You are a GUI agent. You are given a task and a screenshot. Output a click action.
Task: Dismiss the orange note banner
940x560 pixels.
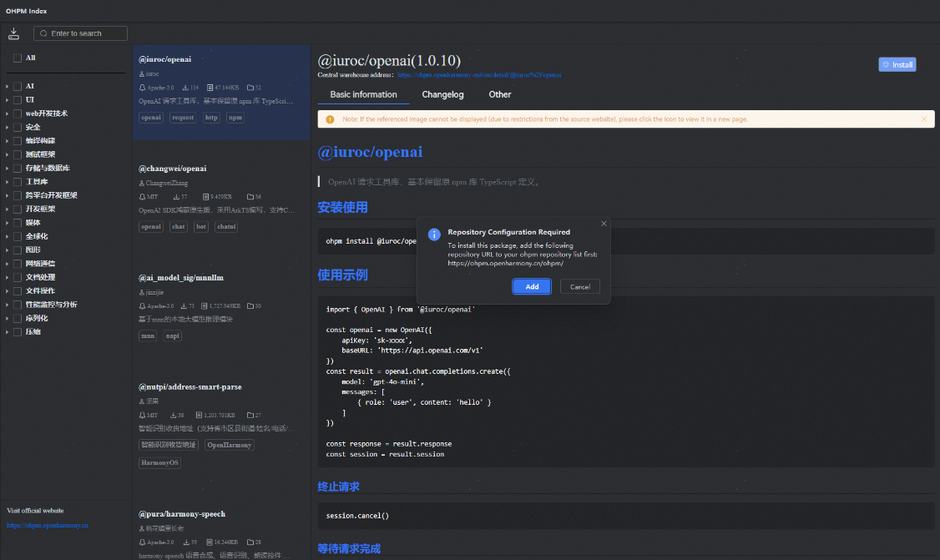(923, 119)
